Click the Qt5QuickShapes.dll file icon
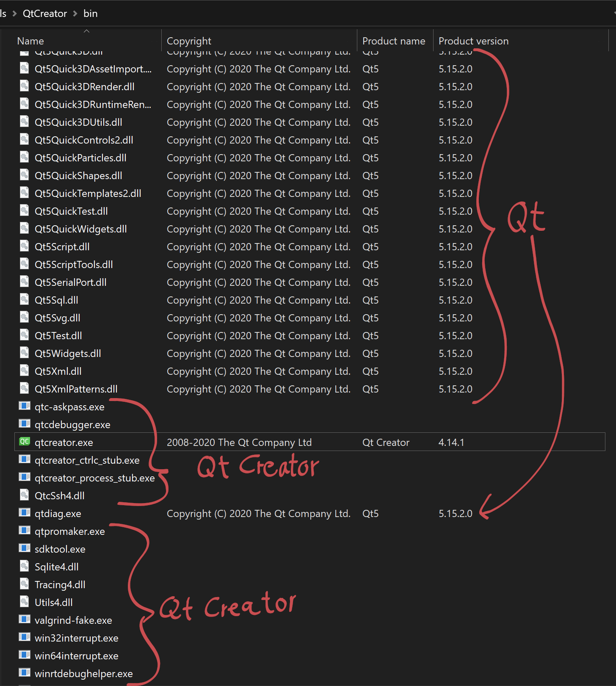Image resolution: width=616 pixels, height=686 pixels. click(25, 175)
